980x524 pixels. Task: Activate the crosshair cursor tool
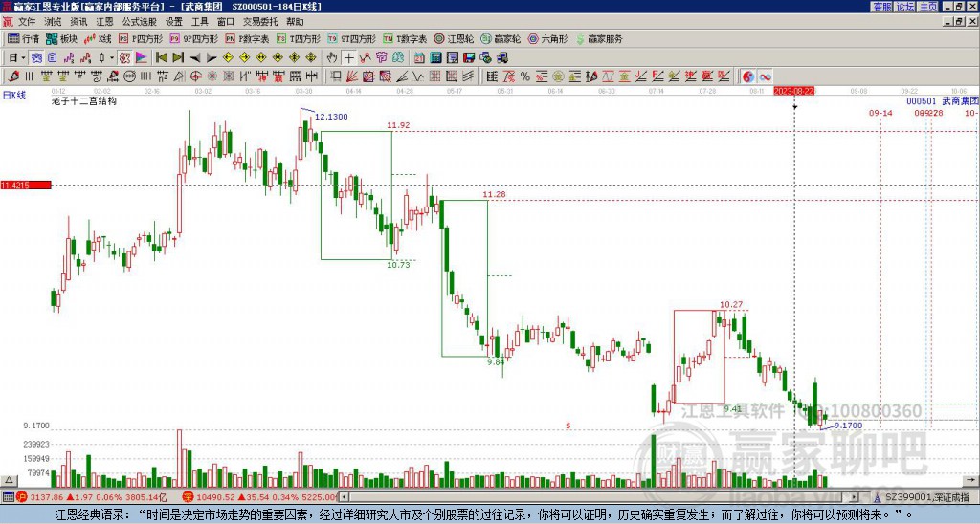click(348, 57)
